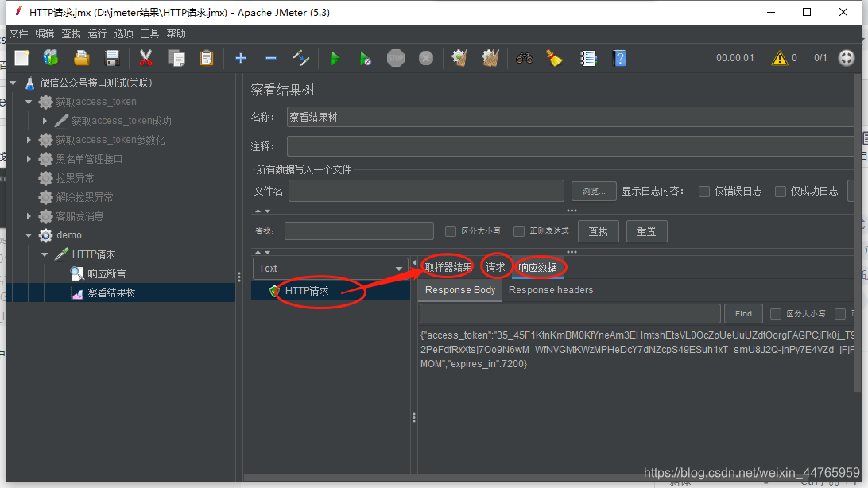
Task: Switch to the 取样器结果 tab
Action: (448, 268)
